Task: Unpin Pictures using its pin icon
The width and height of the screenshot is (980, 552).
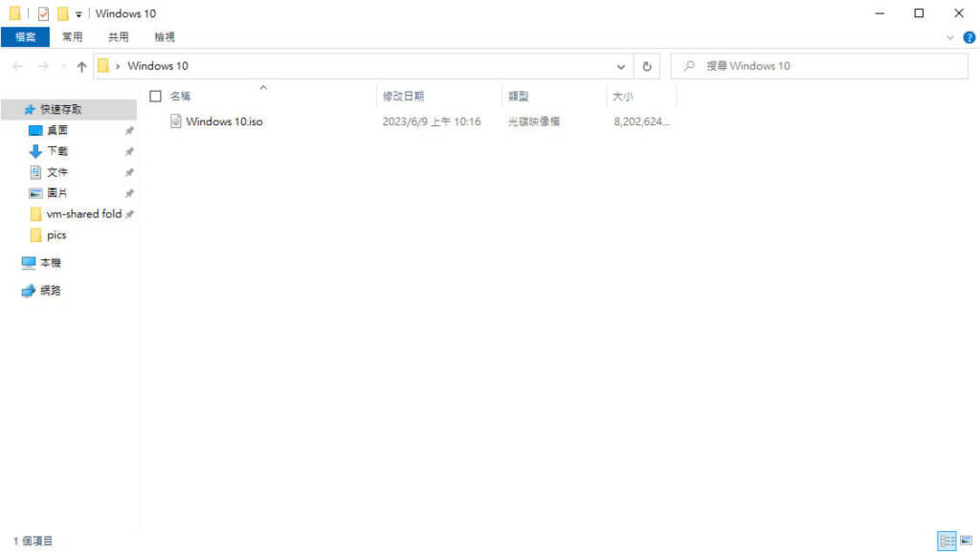Action: point(129,193)
